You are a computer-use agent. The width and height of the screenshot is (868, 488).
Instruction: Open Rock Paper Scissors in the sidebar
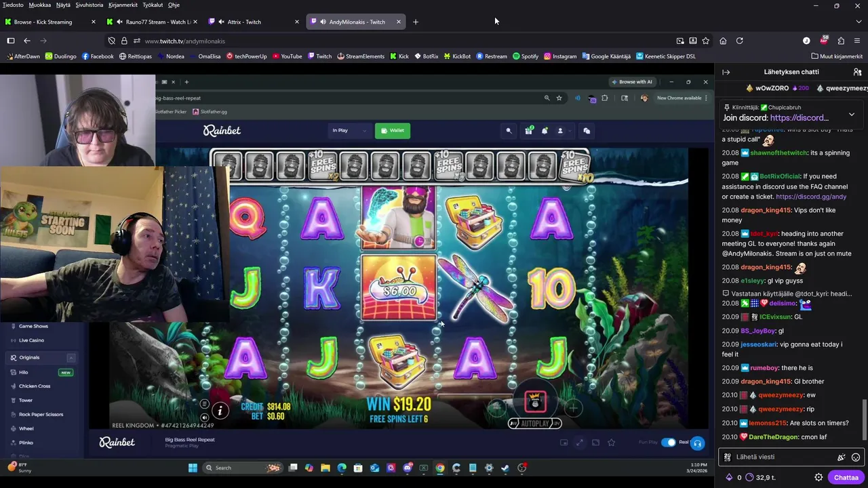click(41, 414)
